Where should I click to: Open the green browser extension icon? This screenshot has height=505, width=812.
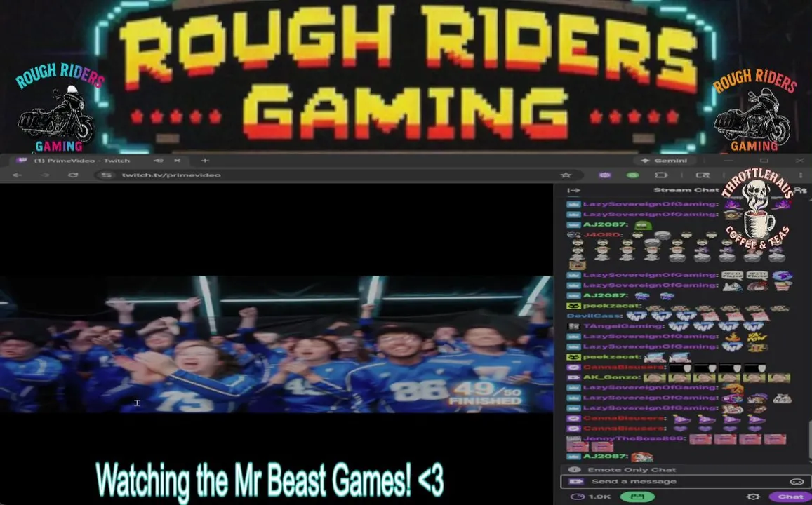[x=632, y=175]
